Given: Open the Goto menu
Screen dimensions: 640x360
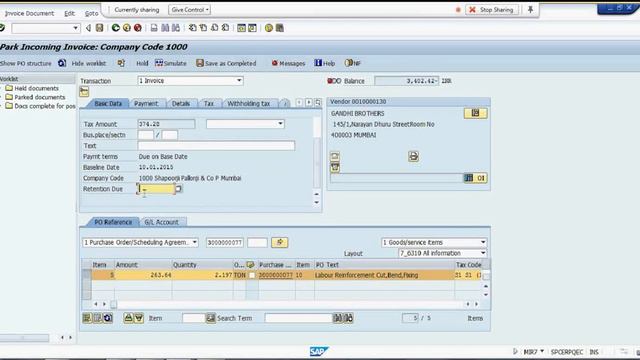Looking at the screenshot, I should [91, 13].
